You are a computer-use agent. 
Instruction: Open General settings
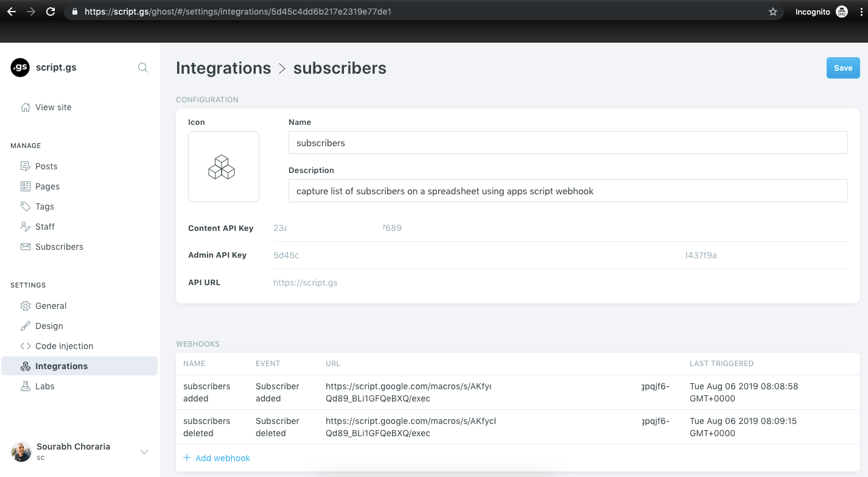click(x=51, y=306)
